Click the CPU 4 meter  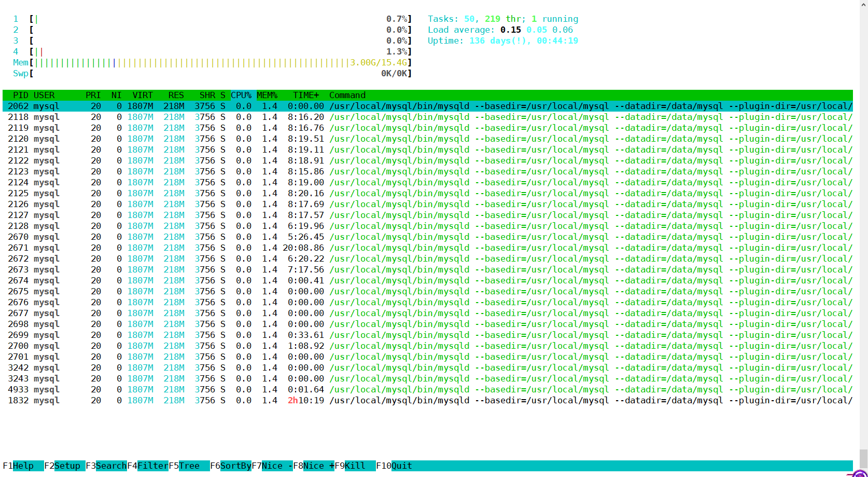click(213, 51)
